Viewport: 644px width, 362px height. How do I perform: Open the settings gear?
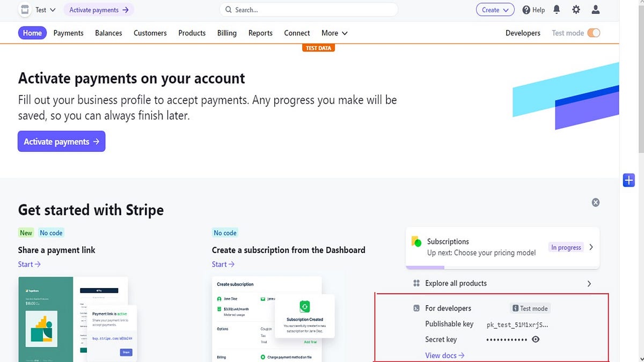click(x=576, y=9)
